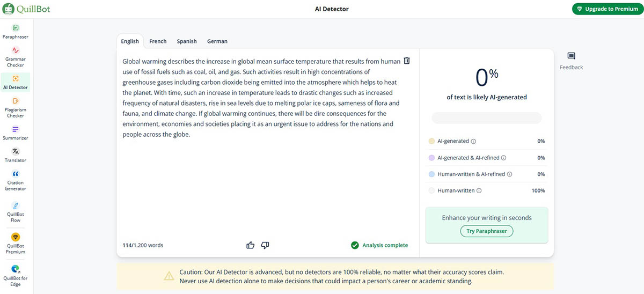Switch to the French language tab

coord(158,41)
